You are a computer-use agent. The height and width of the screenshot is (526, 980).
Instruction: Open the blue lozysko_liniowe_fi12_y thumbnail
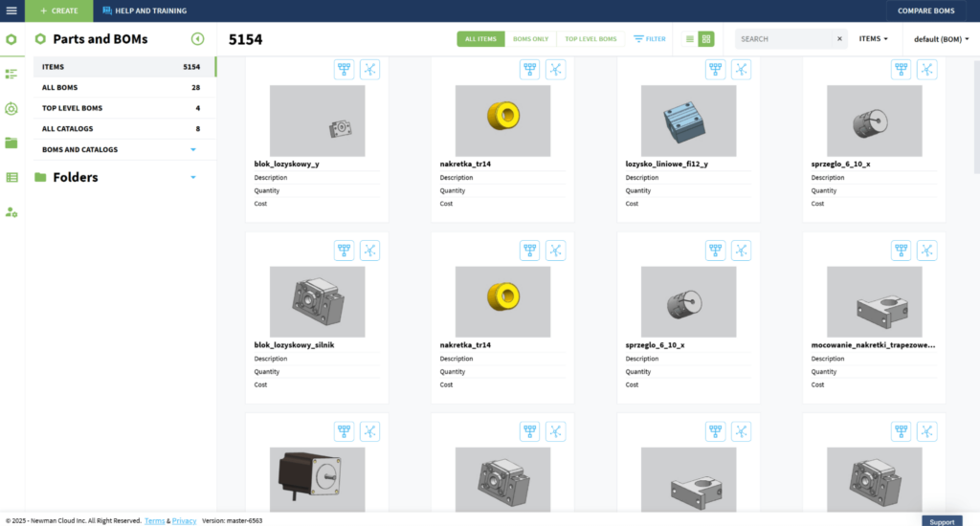click(x=688, y=121)
